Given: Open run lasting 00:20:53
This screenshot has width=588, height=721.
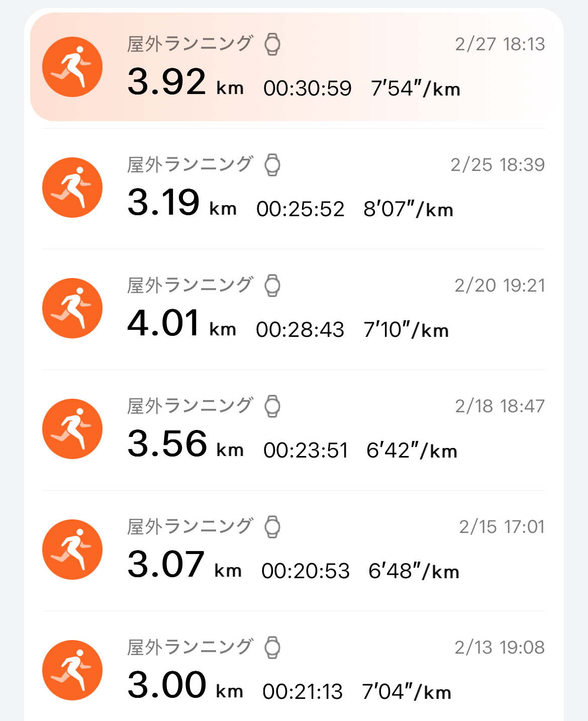Looking at the screenshot, I should click(x=306, y=571).
